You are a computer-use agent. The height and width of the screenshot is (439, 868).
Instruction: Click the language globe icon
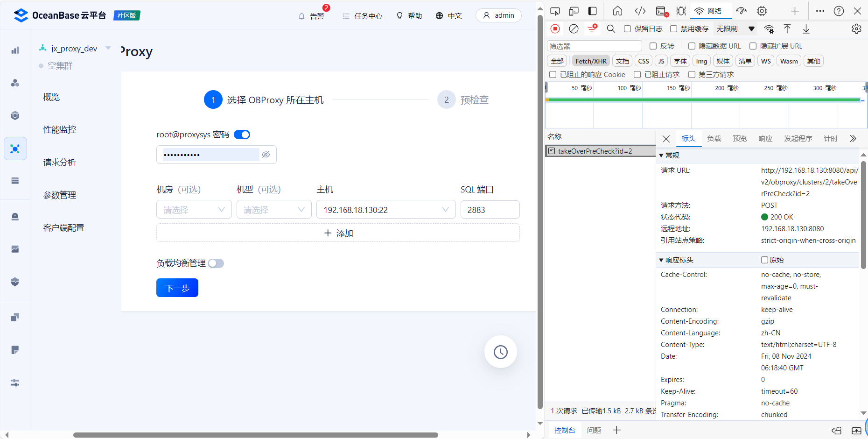439,16
